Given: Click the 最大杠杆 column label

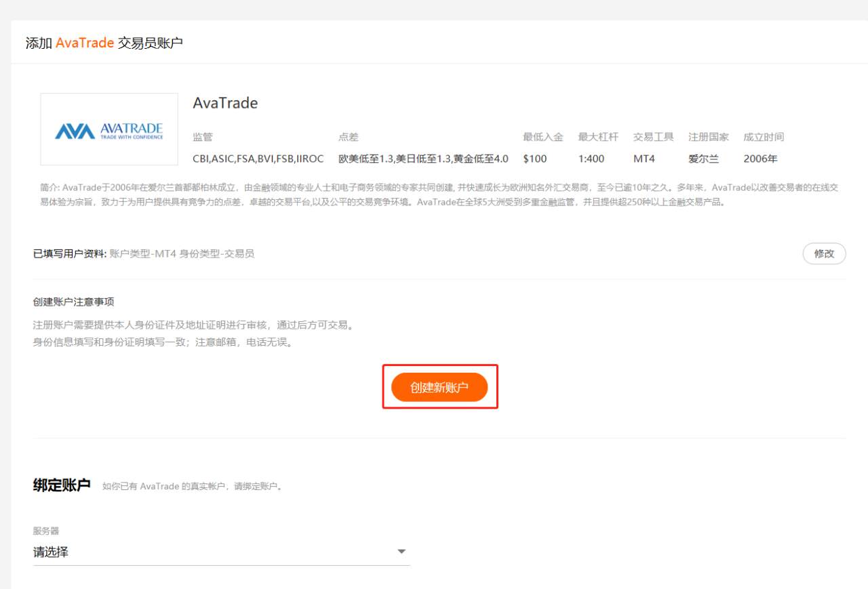Looking at the screenshot, I should tap(599, 137).
